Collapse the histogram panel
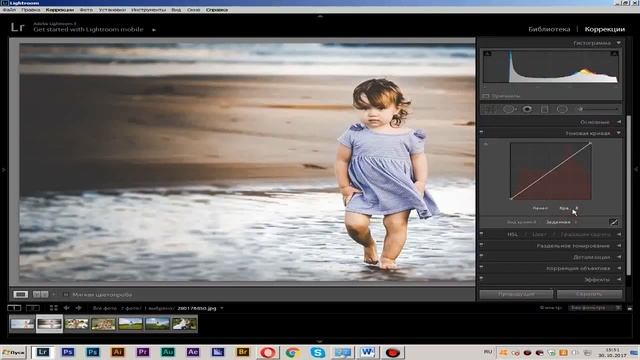 (619, 43)
